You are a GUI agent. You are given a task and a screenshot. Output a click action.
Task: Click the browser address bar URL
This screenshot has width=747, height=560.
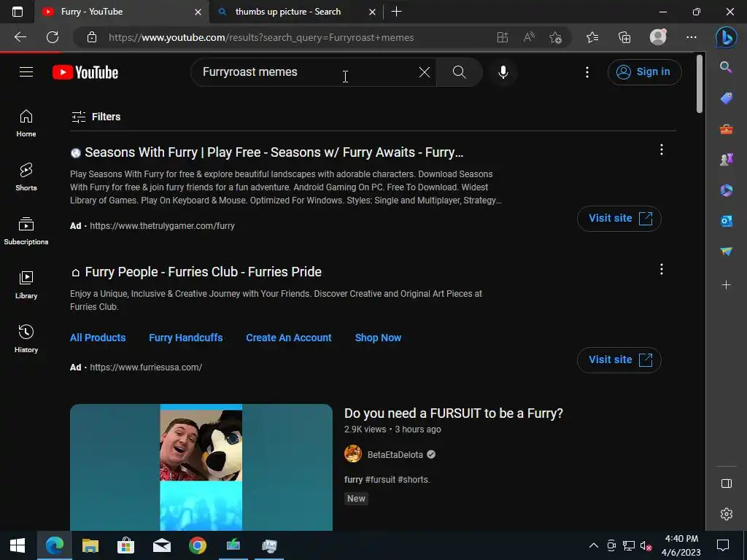pyautogui.click(x=261, y=38)
